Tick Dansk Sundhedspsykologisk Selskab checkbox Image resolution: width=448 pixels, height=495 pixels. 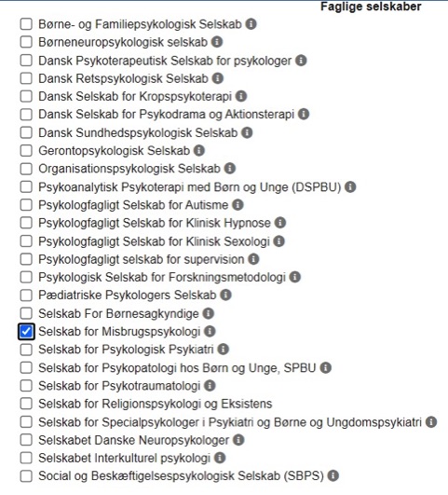(x=26, y=132)
